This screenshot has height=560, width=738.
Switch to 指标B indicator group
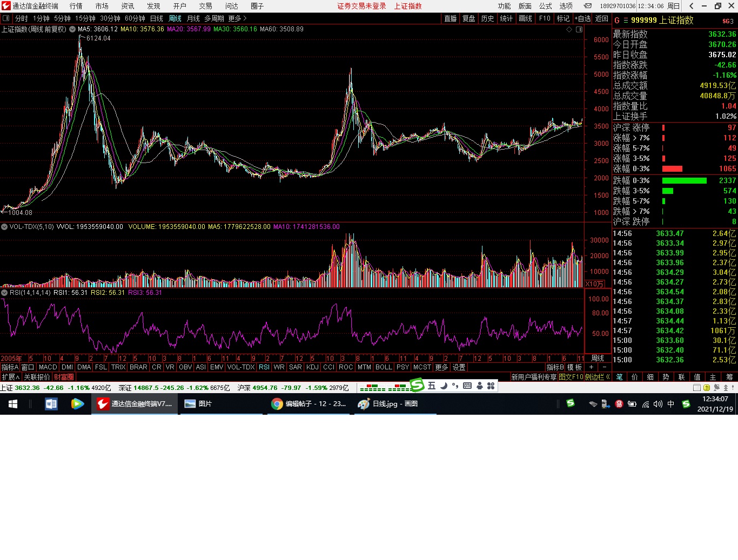pyautogui.click(x=555, y=367)
